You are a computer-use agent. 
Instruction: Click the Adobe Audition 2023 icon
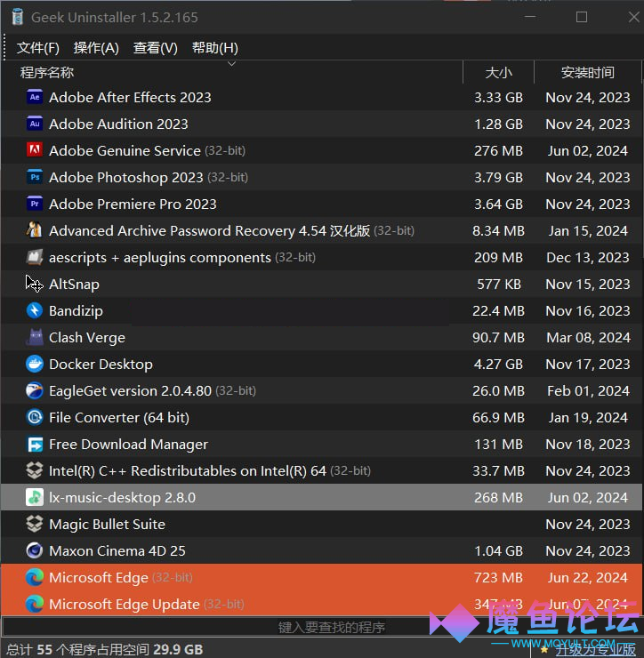(x=35, y=124)
